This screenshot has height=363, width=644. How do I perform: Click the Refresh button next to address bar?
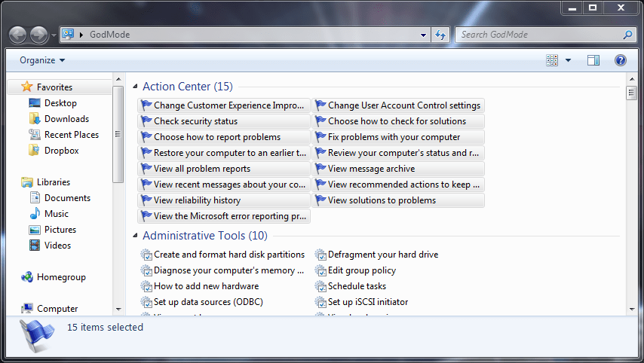440,35
